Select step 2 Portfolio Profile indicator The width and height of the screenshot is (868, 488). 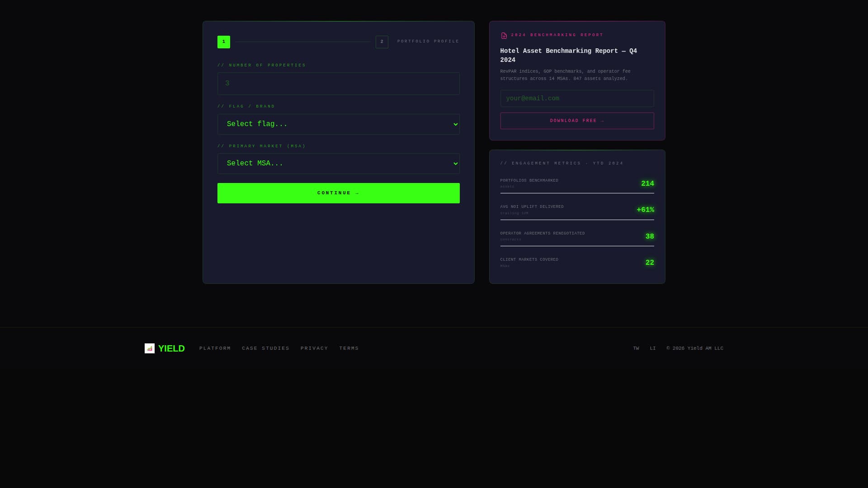(x=382, y=42)
